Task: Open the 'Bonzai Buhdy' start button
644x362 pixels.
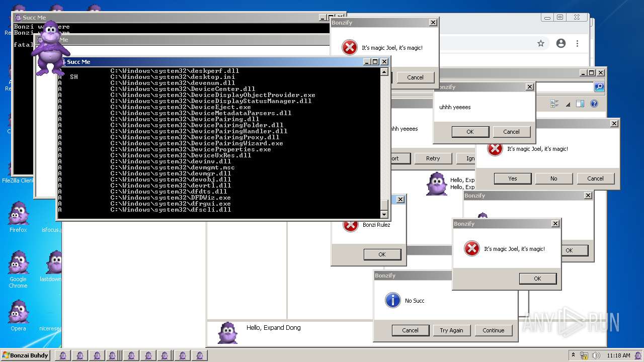Action: point(25,355)
